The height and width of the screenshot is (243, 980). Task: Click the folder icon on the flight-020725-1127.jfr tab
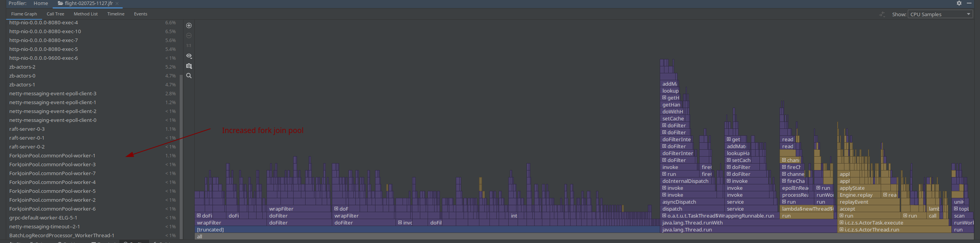(60, 3)
